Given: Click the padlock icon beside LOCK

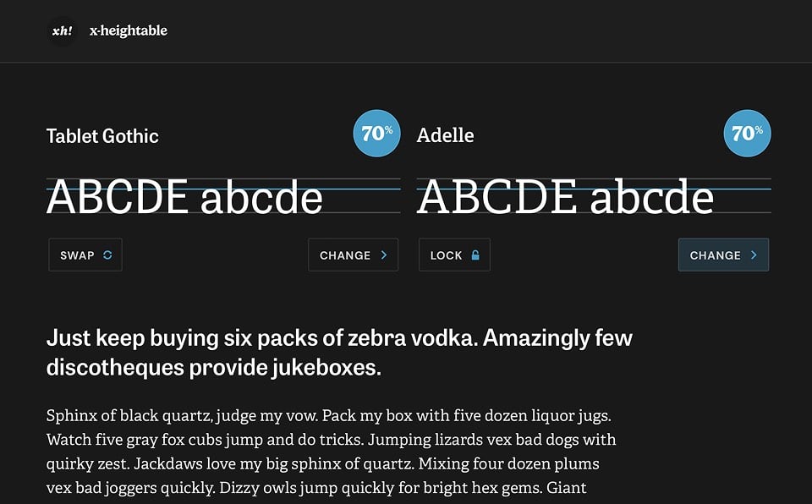Looking at the screenshot, I should (x=475, y=255).
